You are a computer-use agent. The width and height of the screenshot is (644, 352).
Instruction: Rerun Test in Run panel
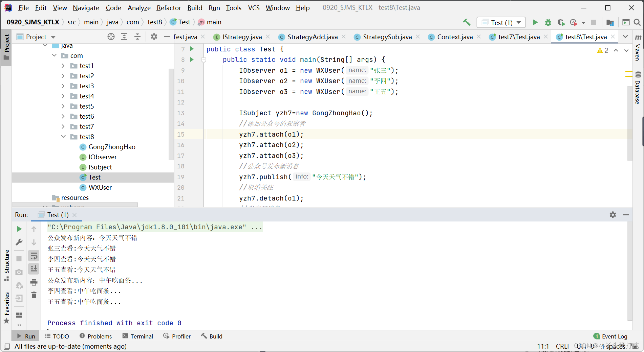pyautogui.click(x=19, y=229)
